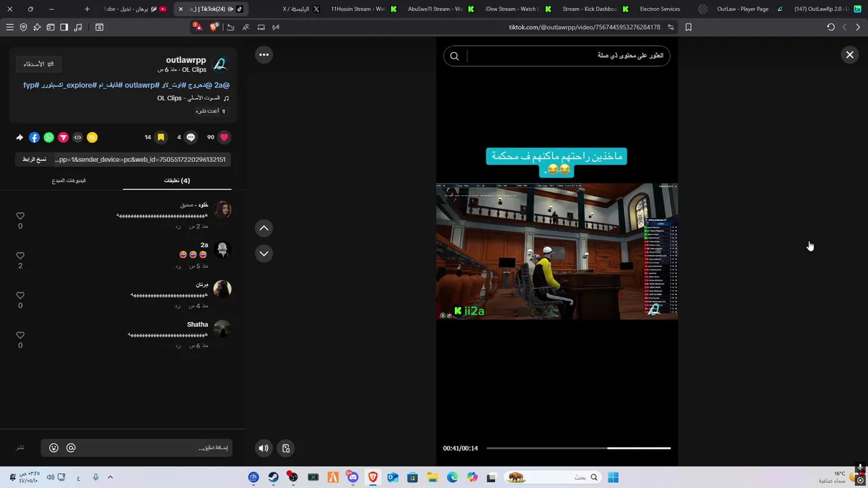This screenshot has width=868, height=488.
Task: Switch to X home tab
Action: (x=300, y=9)
